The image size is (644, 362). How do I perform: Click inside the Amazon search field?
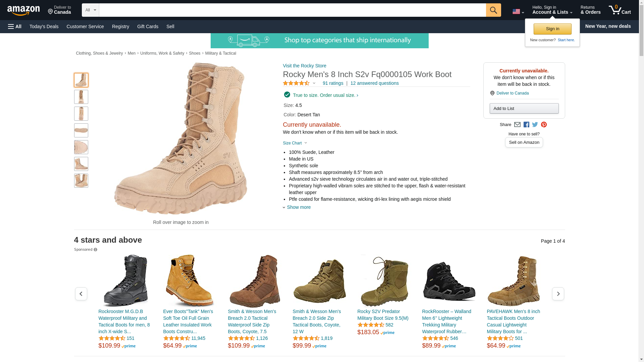(x=292, y=10)
